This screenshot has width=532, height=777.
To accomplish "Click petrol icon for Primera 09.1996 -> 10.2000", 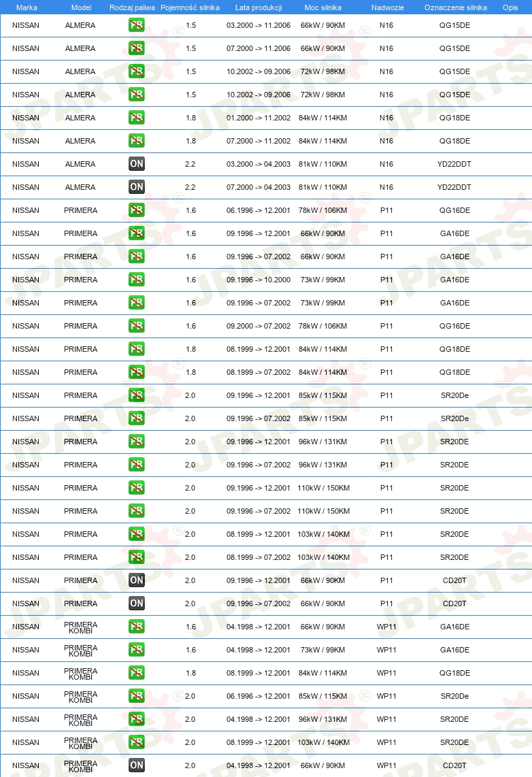I will click(136, 280).
